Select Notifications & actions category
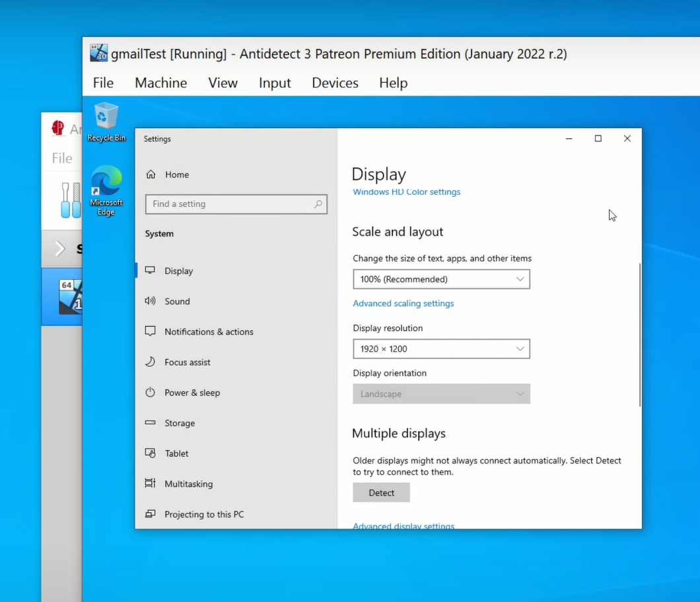The height and width of the screenshot is (602, 700). point(236,331)
